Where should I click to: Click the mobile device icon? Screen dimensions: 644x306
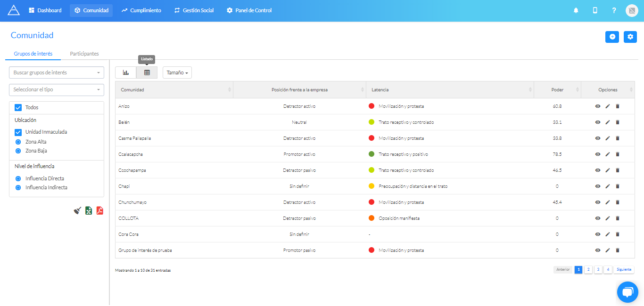pyautogui.click(x=595, y=10)
